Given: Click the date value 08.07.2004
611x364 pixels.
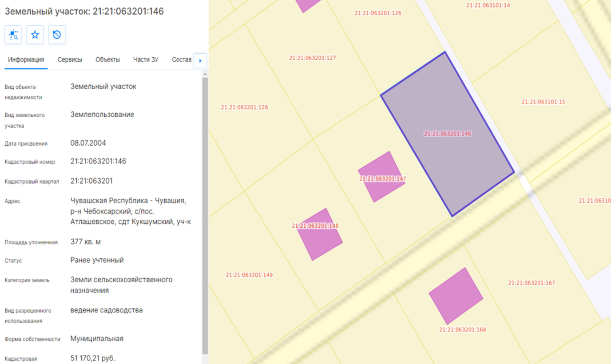Looking at the screenshot, I should (x=88, y=143).
